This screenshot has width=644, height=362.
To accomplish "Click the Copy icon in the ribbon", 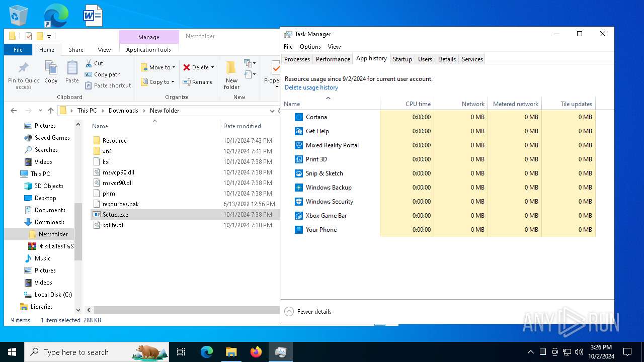I will pos(51,68).
